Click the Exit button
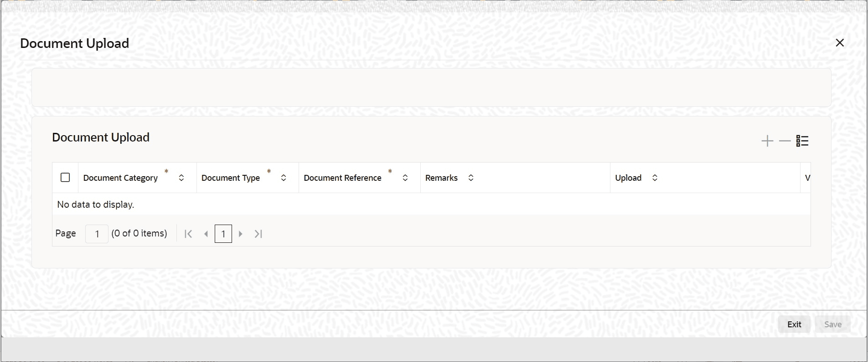 point(794,325)
